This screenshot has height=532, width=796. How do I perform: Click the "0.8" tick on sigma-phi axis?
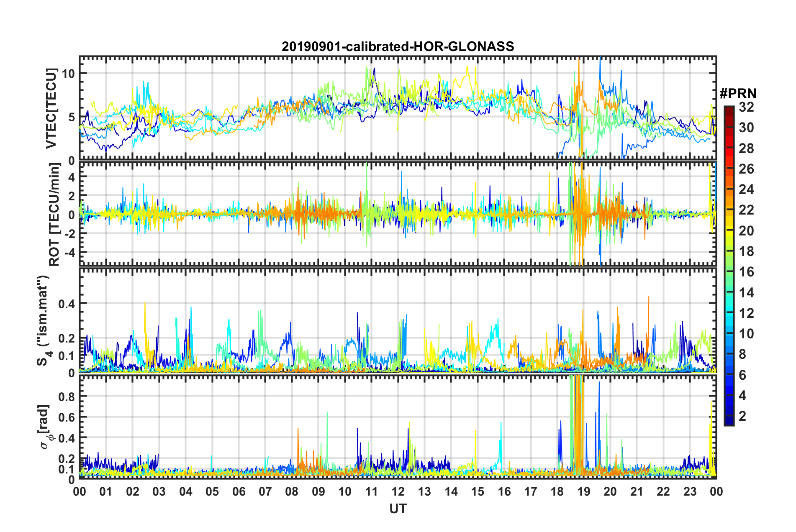(x=67, y=396)
